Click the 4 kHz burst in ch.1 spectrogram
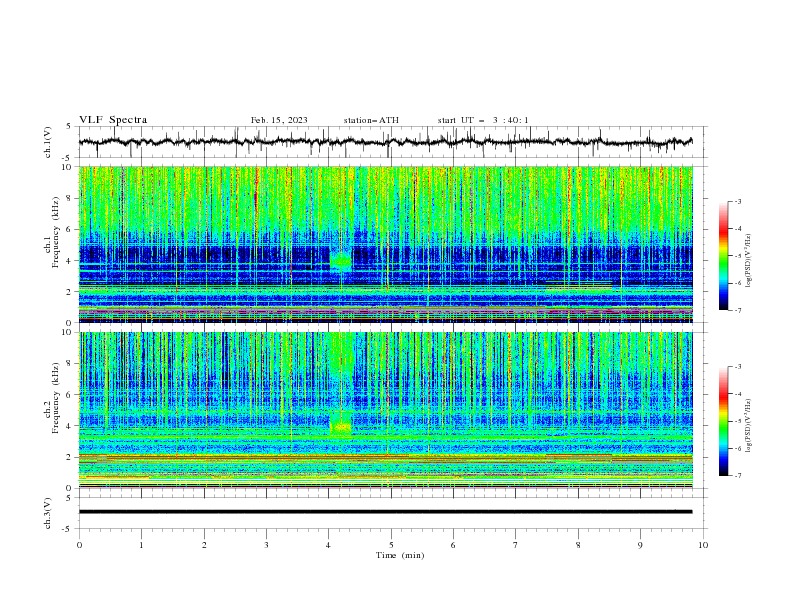 [x=340, y=261]
